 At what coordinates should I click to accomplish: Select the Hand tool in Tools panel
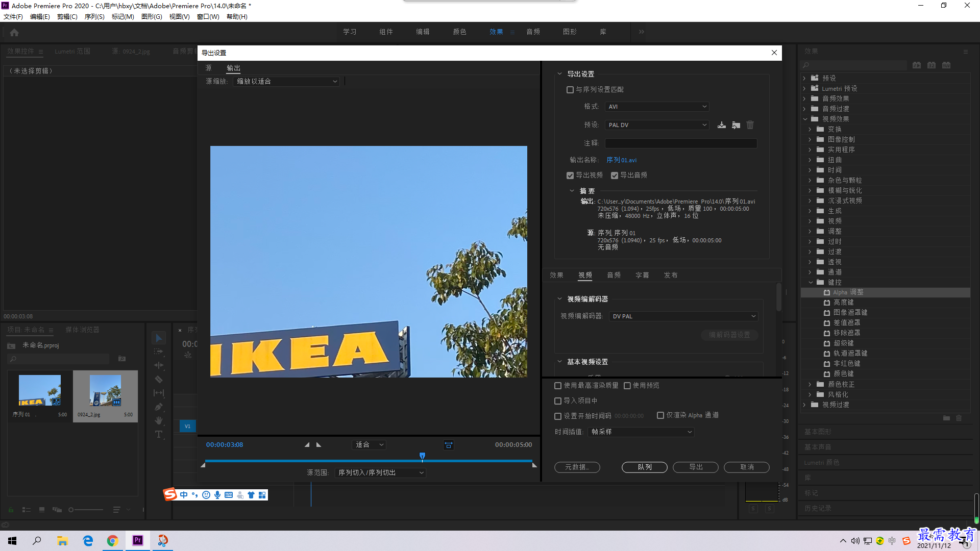[159, 421]
